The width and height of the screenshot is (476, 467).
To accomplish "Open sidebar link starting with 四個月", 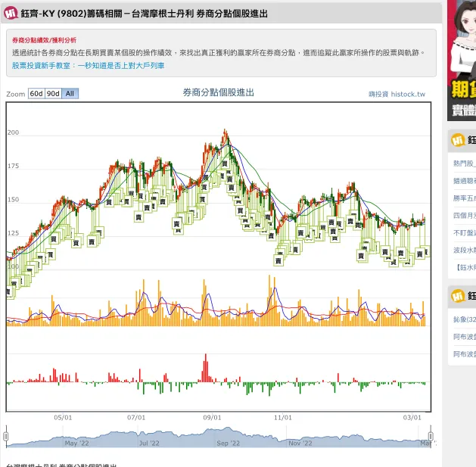I will pos(465,215).
